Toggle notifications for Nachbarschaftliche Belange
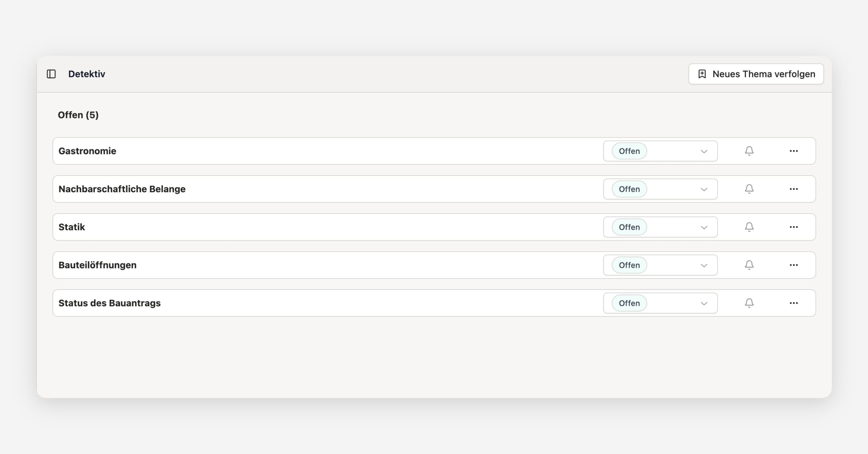 point(749,189)
